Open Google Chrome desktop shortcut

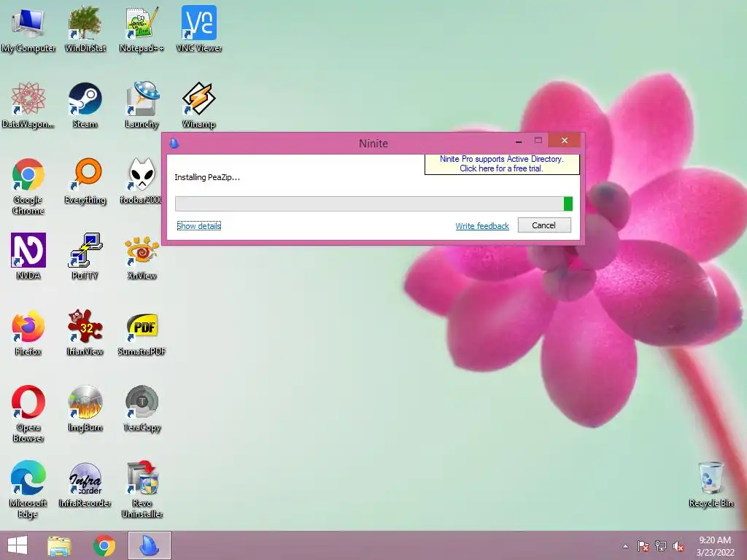28,186
